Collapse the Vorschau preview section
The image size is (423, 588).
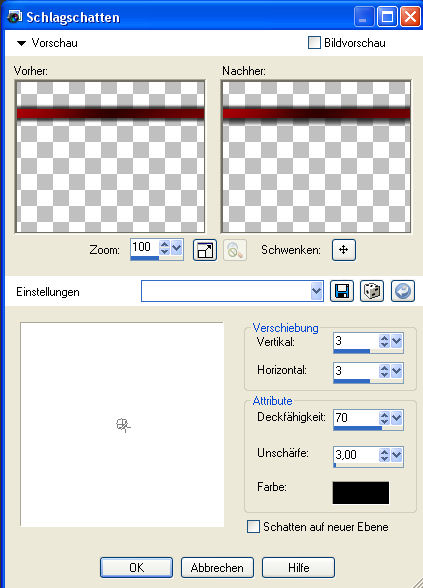21,44
